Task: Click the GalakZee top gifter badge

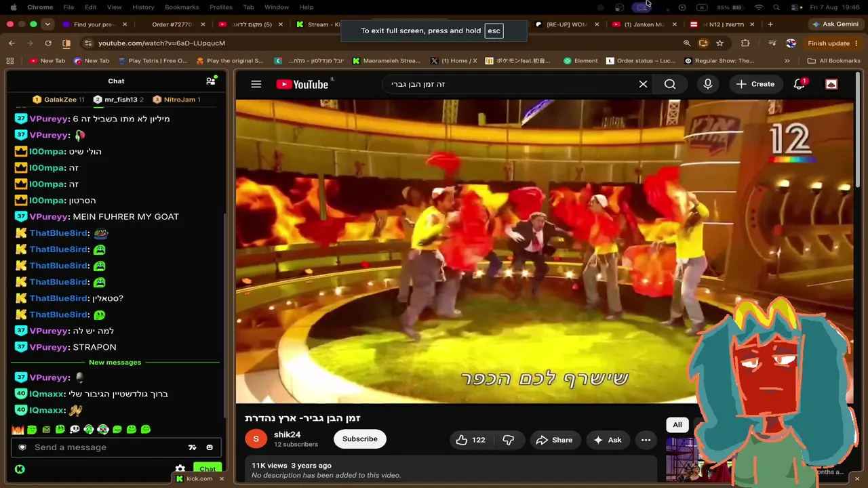Action: (x=59, y=100)
